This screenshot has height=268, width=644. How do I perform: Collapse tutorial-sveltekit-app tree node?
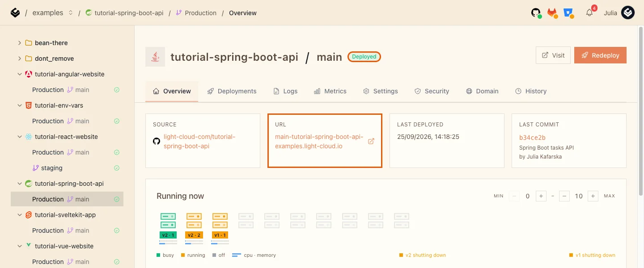[x=19, y=215]
